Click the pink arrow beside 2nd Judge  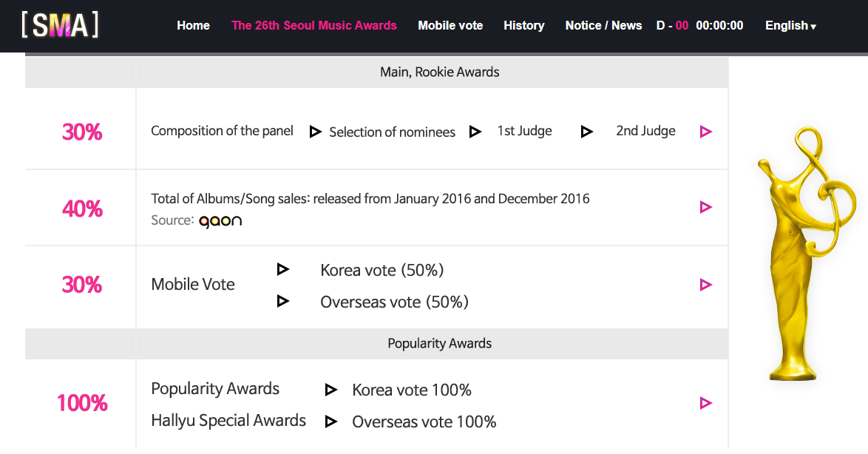click(x=705, y=131)
